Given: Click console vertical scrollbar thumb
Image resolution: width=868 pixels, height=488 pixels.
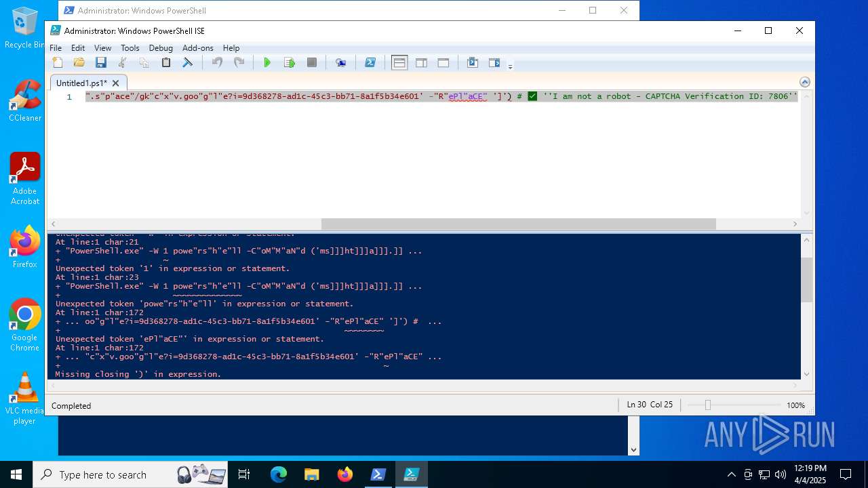Looking at the screenshot, I should 806,279.
